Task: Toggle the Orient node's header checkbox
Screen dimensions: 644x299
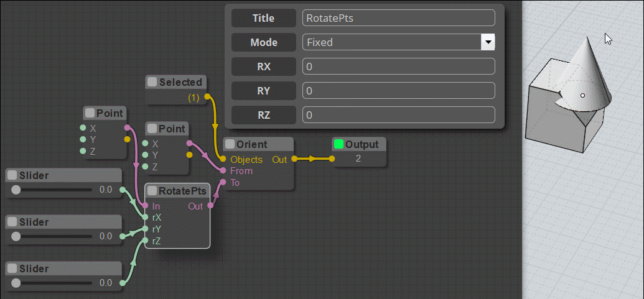Action: (229, 144)
